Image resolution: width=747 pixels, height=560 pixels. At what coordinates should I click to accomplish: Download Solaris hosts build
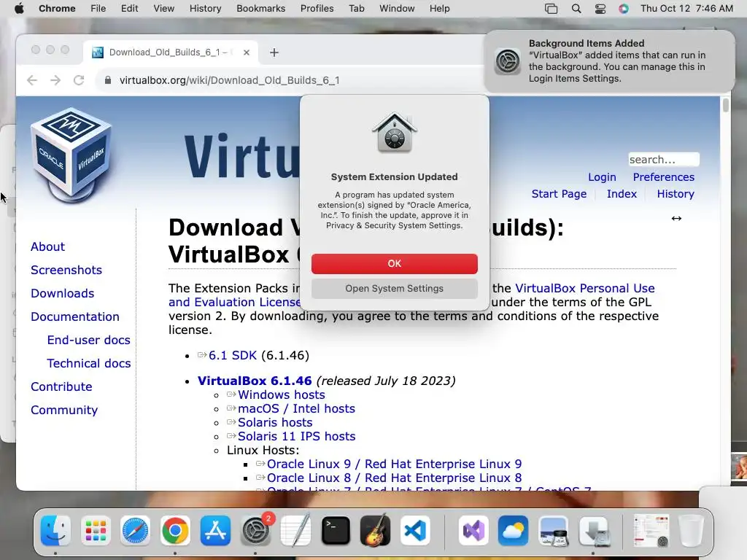pos(275,422)
